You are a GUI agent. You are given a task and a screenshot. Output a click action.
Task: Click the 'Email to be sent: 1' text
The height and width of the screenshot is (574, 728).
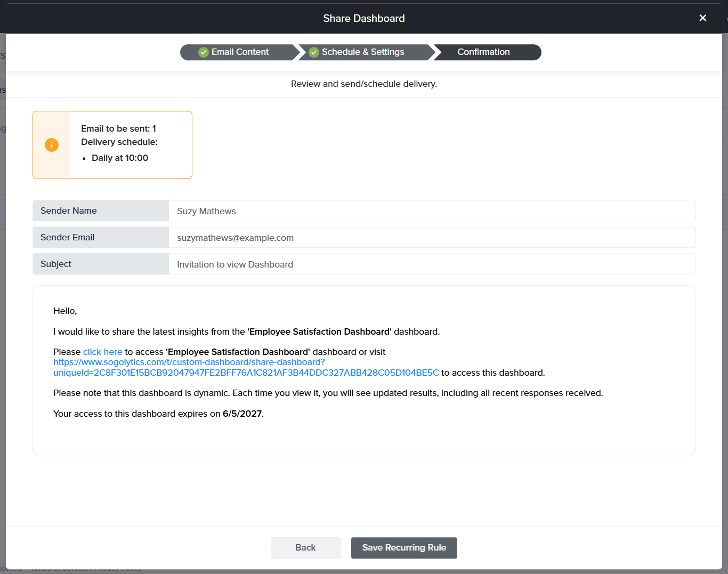click(118, 129)
